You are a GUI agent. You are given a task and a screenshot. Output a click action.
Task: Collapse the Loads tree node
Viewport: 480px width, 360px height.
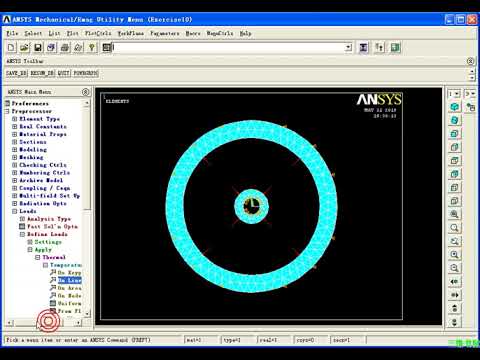(x=14, y=211)
